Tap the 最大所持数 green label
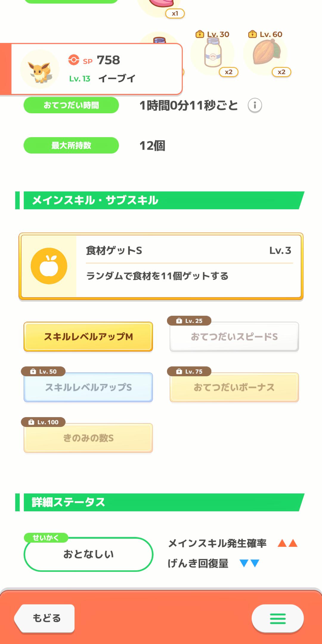Image resolution: width=322 pixels, height=644 pixels. pos(71,145)
